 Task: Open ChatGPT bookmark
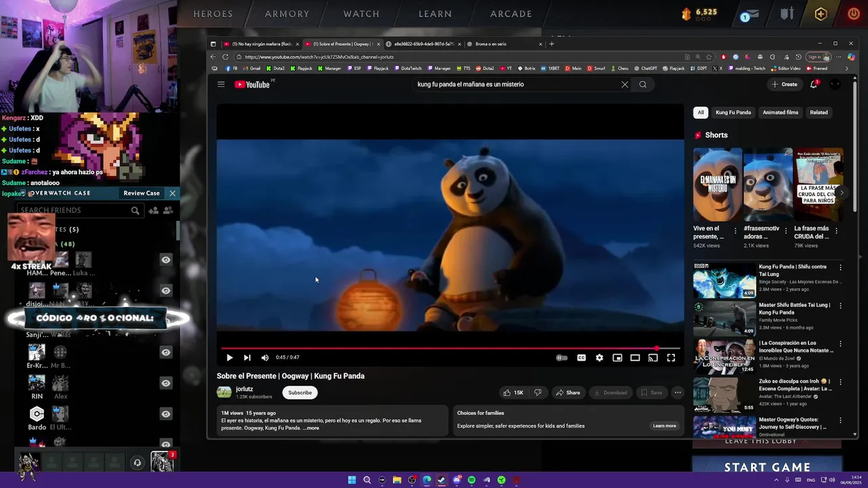(646, 68)
